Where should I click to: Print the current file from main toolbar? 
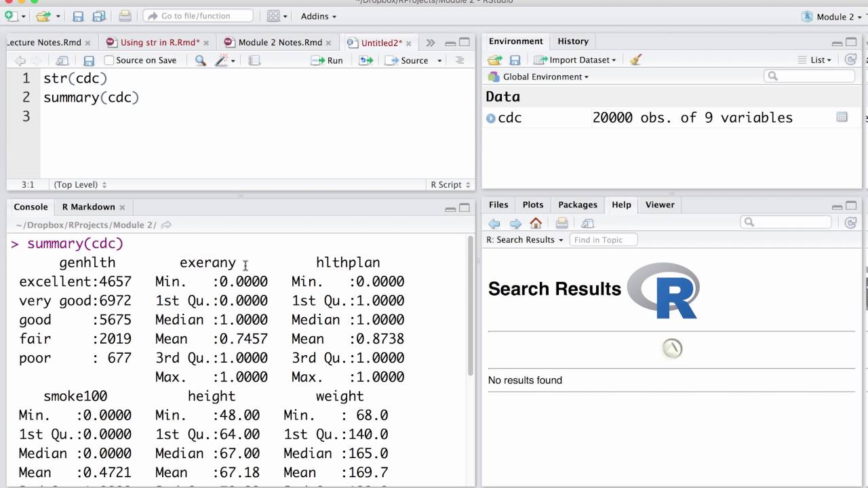coord(125,16)
